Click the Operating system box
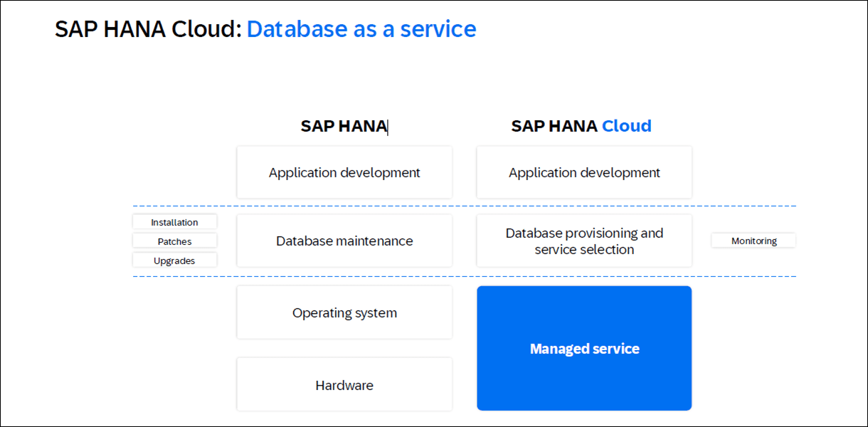Viewport: 868px width, 427px height. pyautogui.click(x=344, y=313)
